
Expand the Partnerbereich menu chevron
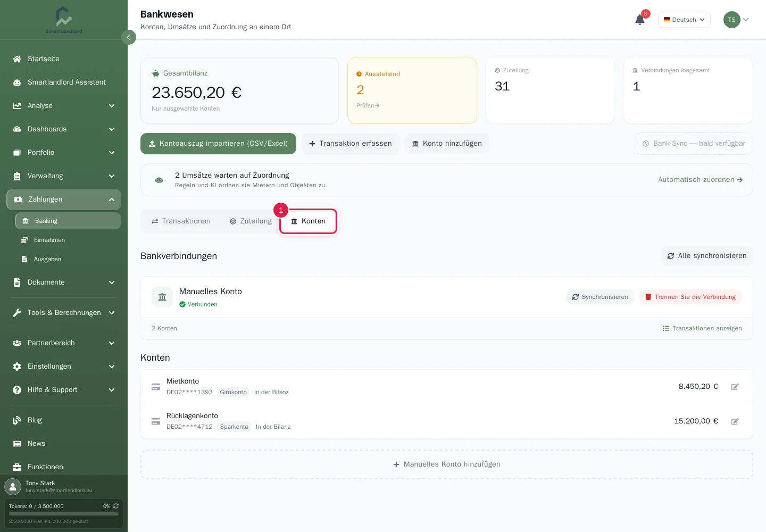point(112,343)
